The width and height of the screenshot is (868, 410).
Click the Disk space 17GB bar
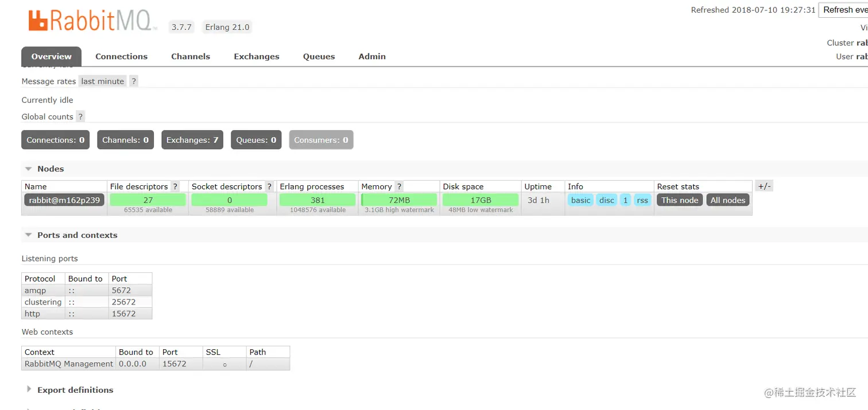click(480, 200)
